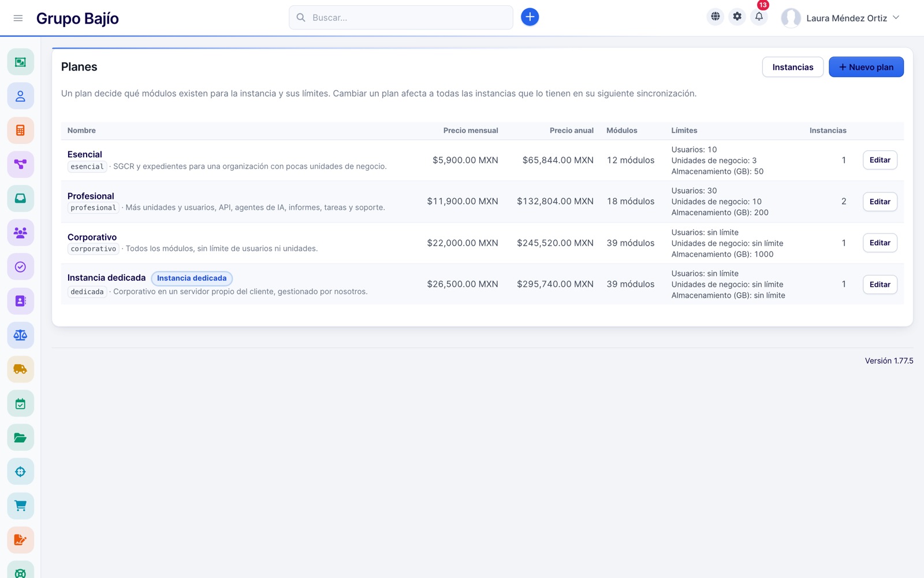Open the balance scale sidebar icon
The height and width of the screenshot is (578, 924).
[20, 335]
